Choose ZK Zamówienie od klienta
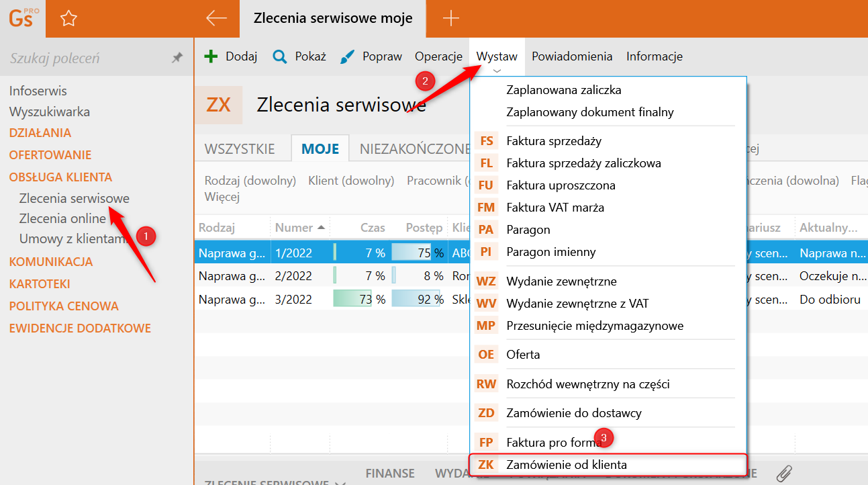Viewport: 868px width, 485px height. [x=608, y=464]
